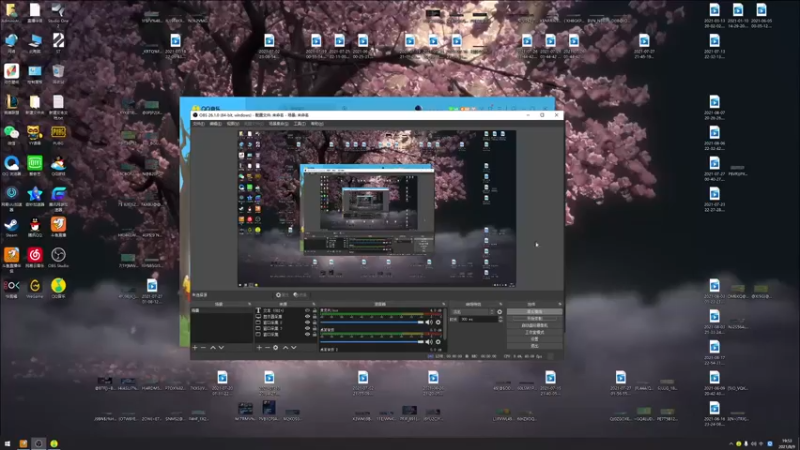
Task: Remove selected source with minus icon in Sources panel
Action: pos(267,347)
